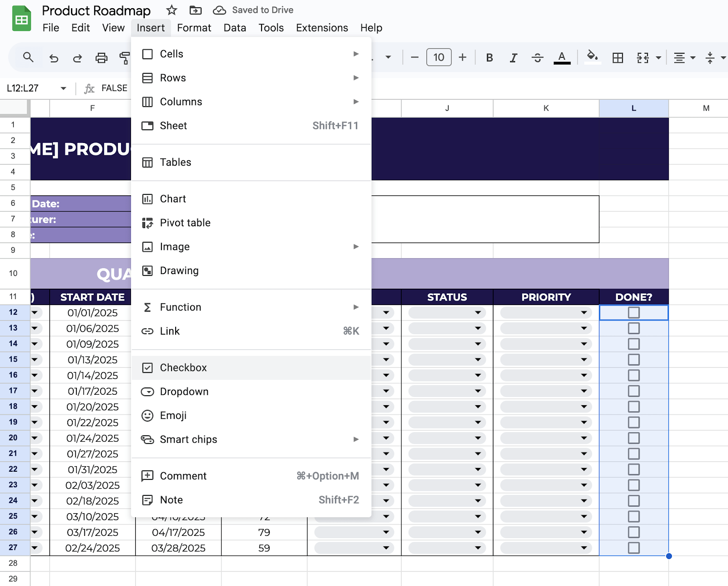728x586 pixels.
Task: Click the search icon in the toolbar
Action: 28,57
